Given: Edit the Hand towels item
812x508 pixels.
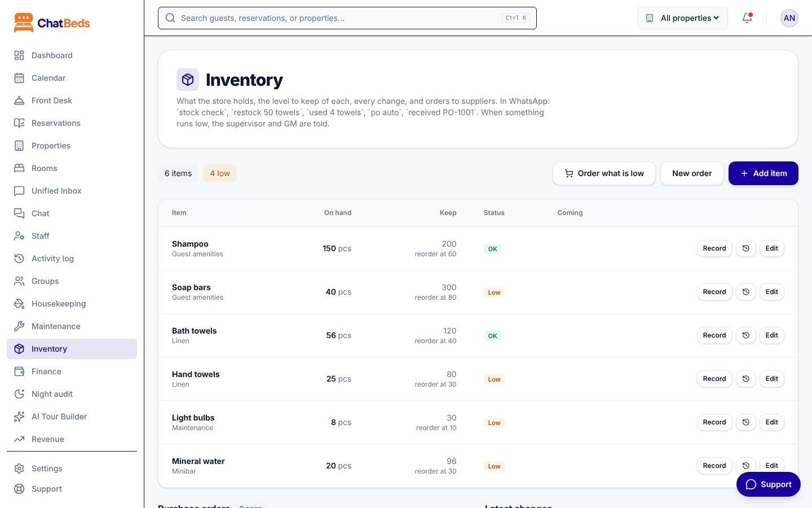Looking at the screenshot, I should click(x=772, y=379).
